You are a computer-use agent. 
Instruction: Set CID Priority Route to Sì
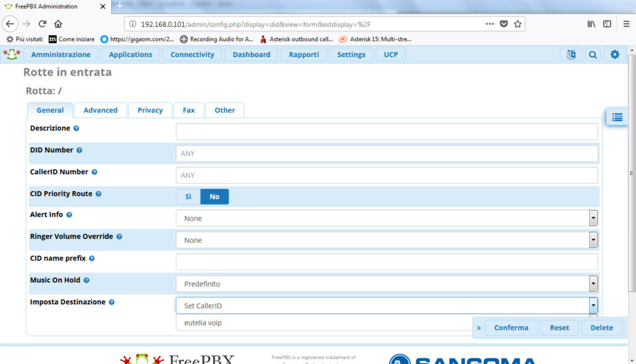(x=188, y=197)
